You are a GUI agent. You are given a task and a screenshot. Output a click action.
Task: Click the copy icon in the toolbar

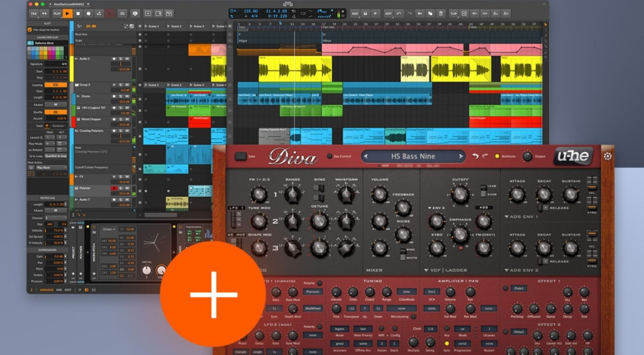coord(430,14)
